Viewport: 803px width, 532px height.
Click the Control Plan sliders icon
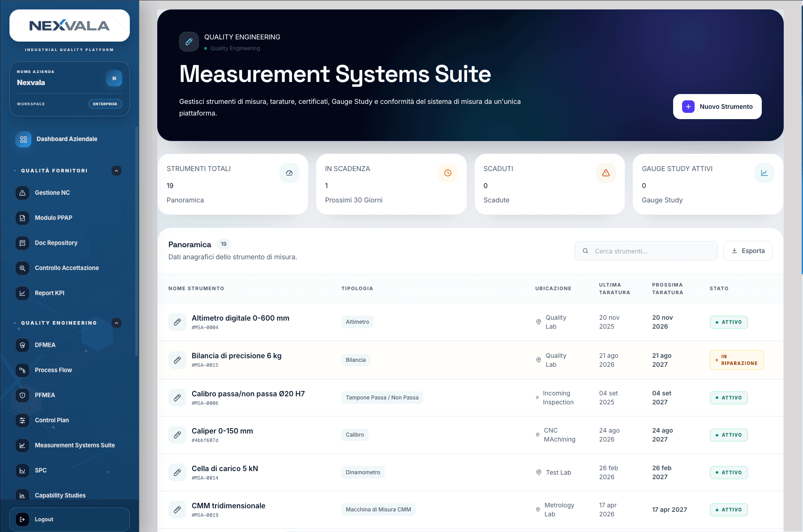[x=22, y=420]
